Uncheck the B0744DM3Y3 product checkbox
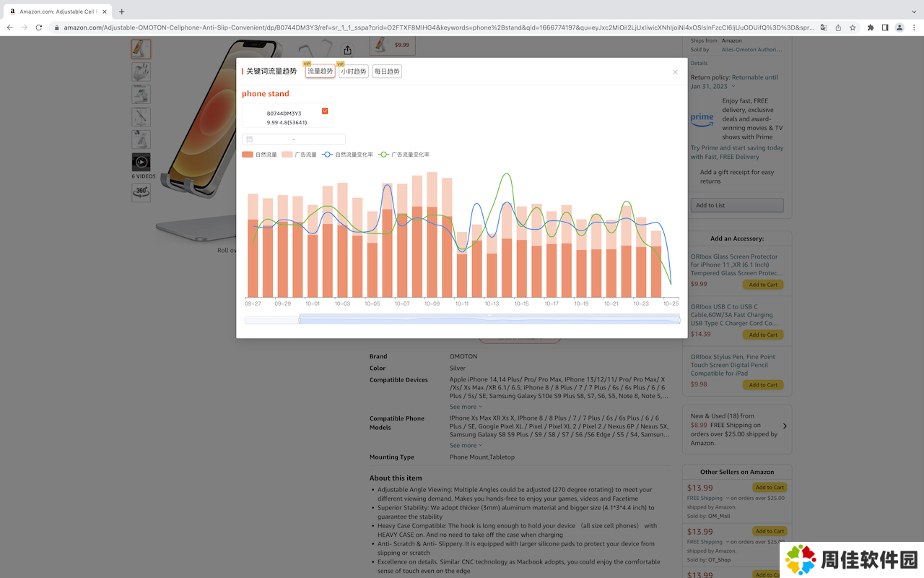The width and height of the screenshot is (924, 578). click(x=325, y=111)
